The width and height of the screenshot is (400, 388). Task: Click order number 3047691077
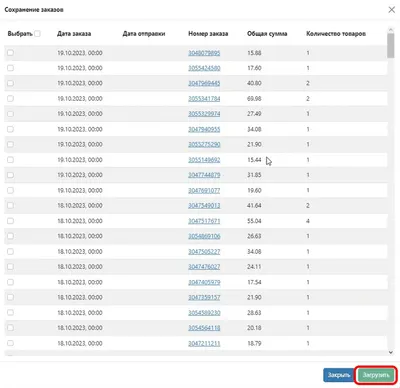204,191
